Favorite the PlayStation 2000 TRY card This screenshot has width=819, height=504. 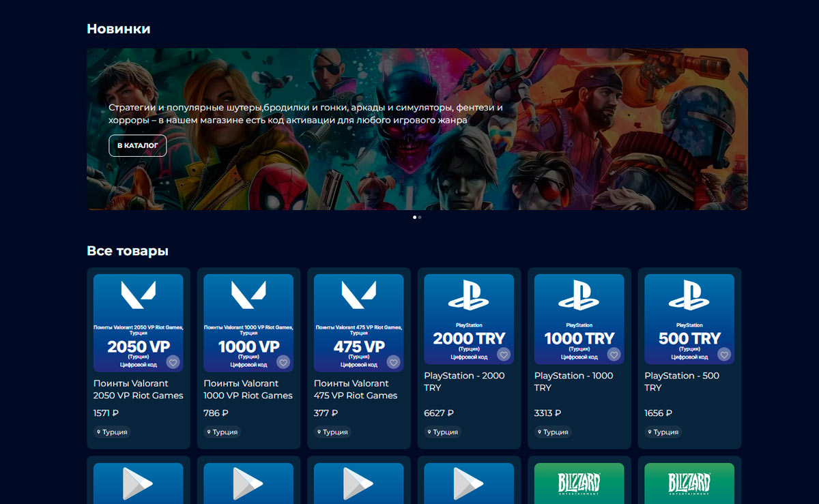pos(504,355)
